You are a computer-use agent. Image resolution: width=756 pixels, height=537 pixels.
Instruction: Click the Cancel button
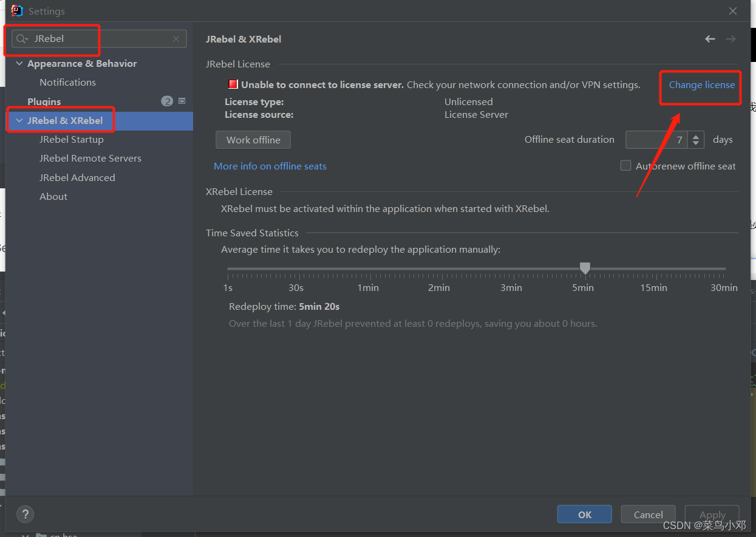[x=649, y=515]
